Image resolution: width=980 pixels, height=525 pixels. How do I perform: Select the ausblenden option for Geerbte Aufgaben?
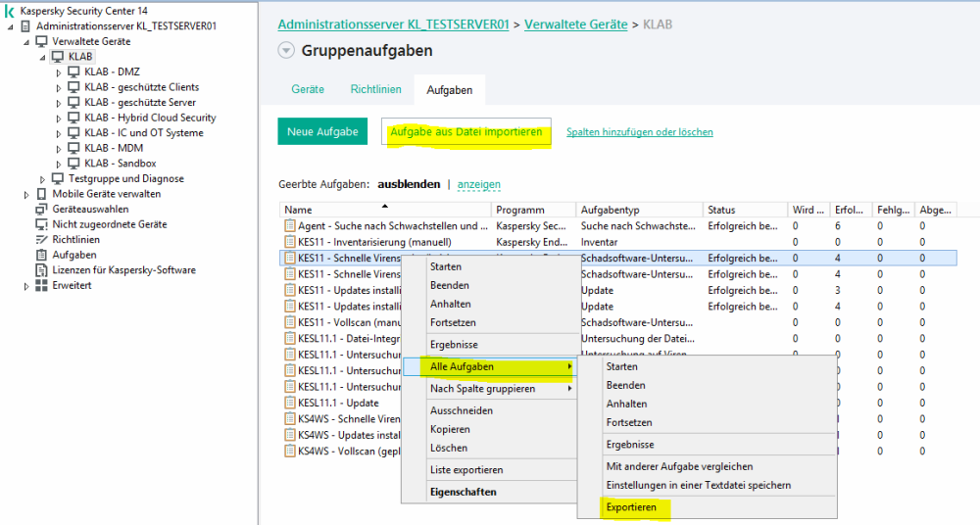(409, 184)
